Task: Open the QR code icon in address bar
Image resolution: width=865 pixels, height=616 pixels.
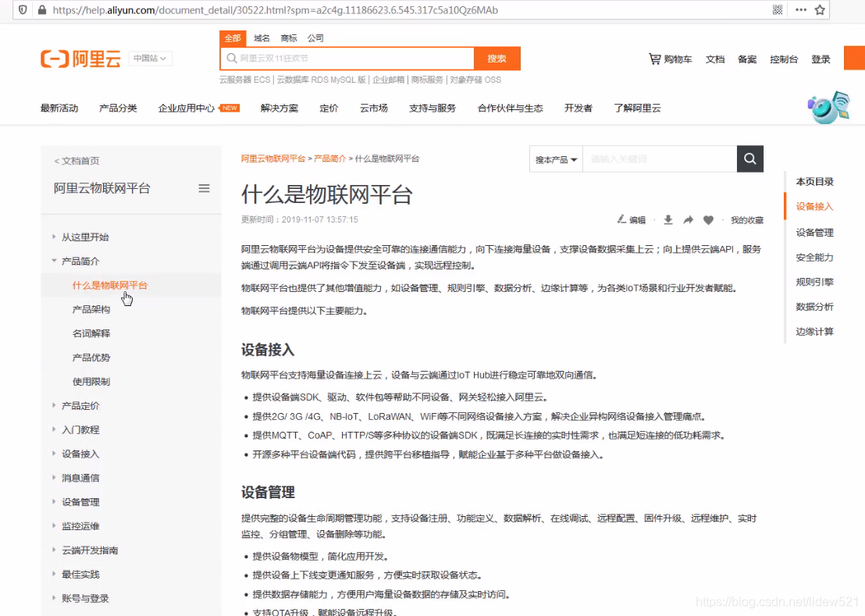Action: coord(778,10)
